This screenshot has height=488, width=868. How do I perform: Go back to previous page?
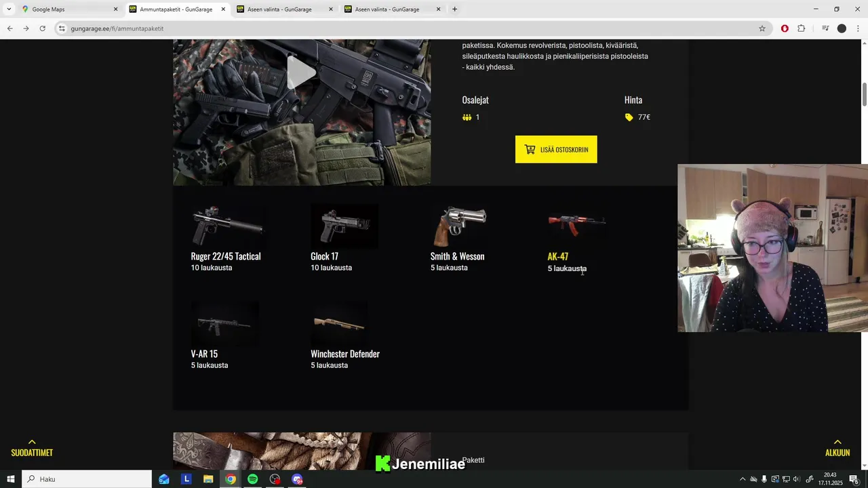[x=9, y=28]
